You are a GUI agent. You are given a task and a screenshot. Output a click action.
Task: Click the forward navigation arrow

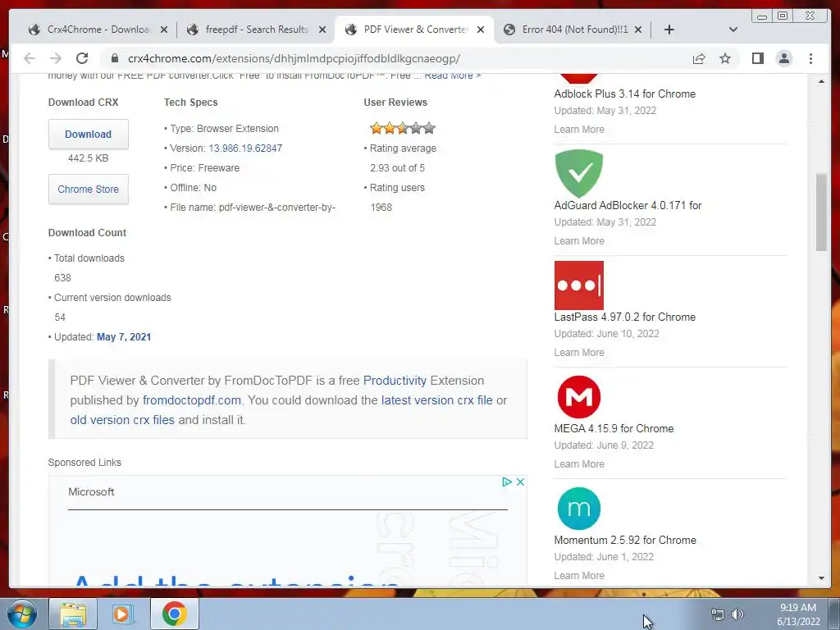point(55,58)
